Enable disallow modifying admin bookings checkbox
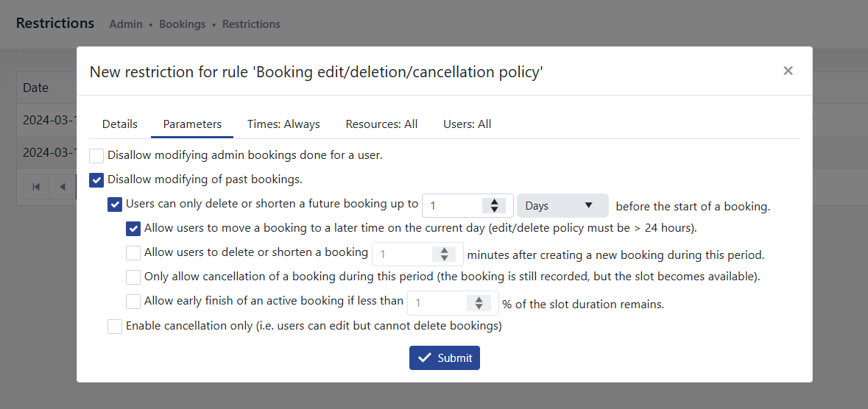Viewport: 868px width, 409px height. (x=96, y=155)
